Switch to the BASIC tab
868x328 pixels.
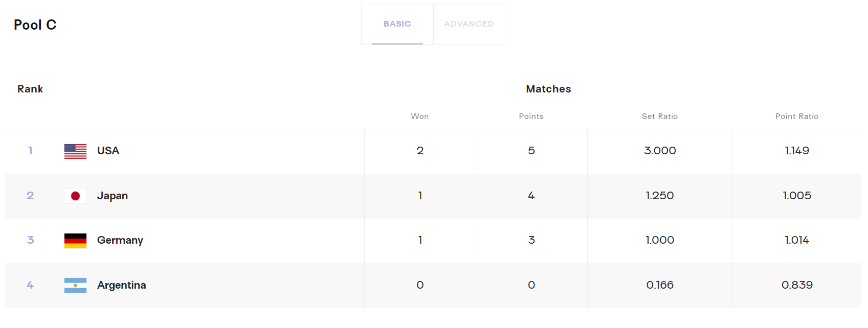(397, 24)
